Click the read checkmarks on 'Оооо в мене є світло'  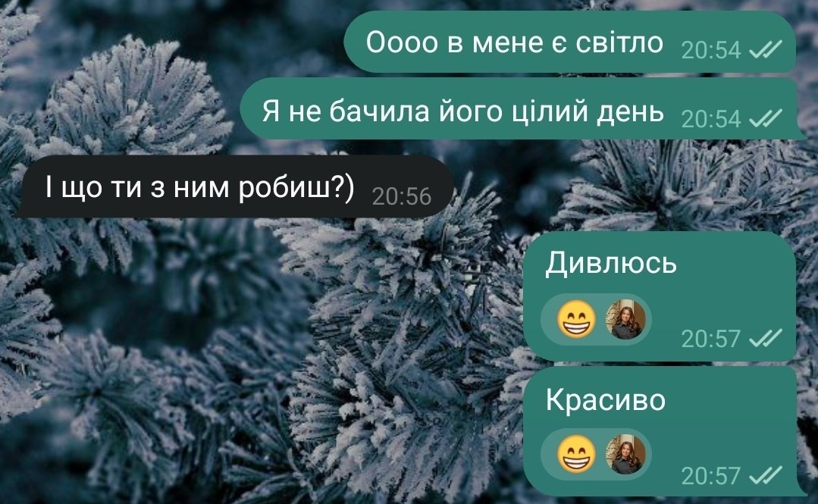[x=765, y=50]
